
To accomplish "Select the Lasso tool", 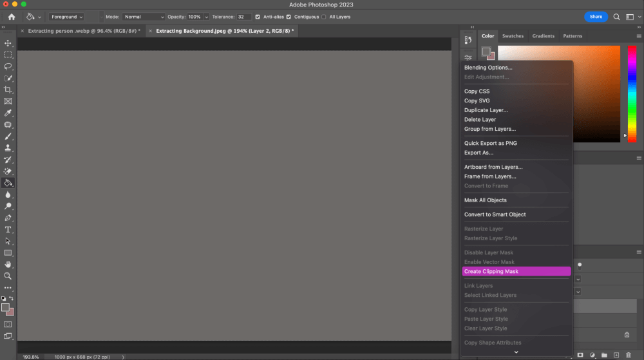I will (x=8, y=66).
